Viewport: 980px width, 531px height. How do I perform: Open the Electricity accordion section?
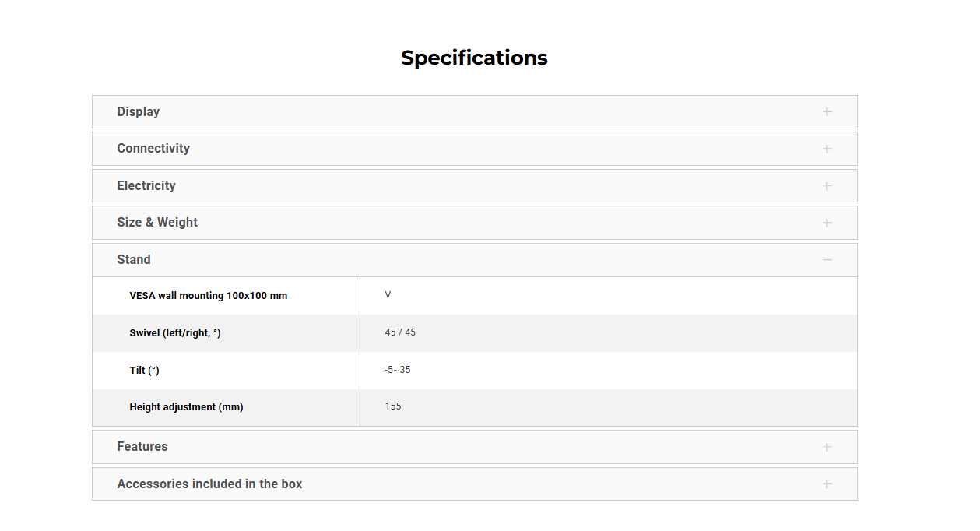coord(146,186)
